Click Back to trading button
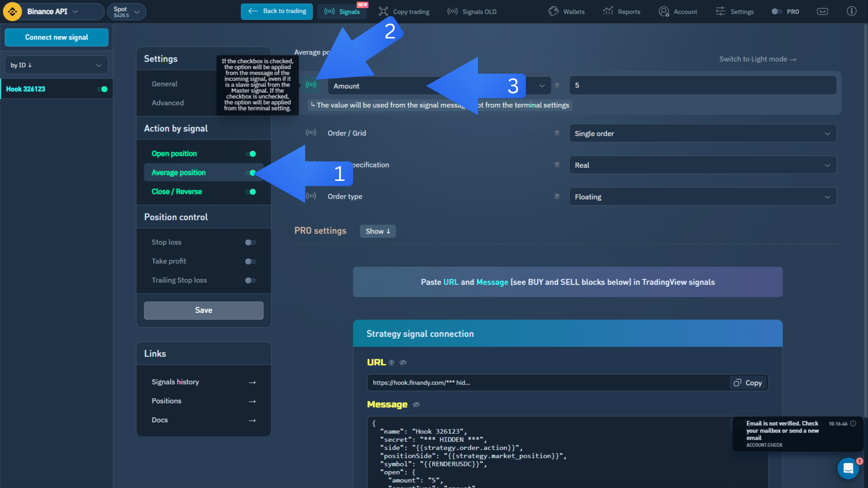 pyautogui.click(x=277, y=11)
